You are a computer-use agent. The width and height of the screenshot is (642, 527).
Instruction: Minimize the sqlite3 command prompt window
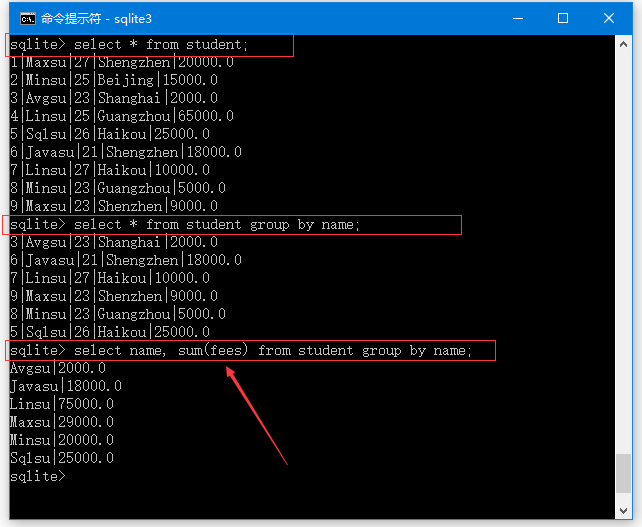pyautogui.click(x=517, y=18)
